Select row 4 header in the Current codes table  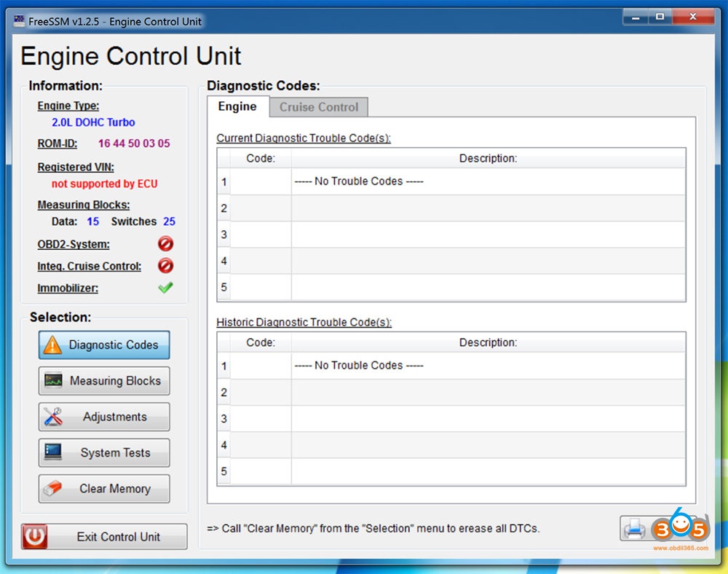pyautogui.click(x=223, y=261)
